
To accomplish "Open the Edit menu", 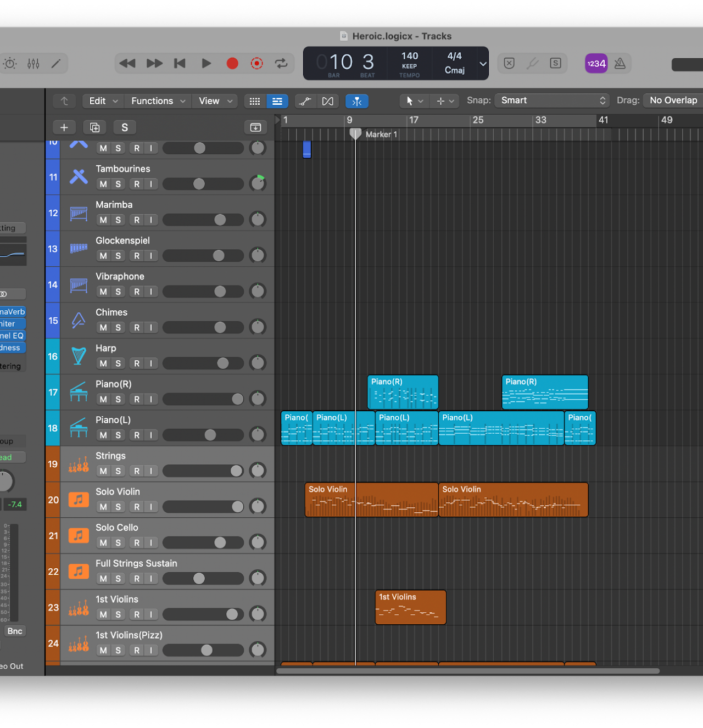I will pyautogui.click(x=103, y=101).
